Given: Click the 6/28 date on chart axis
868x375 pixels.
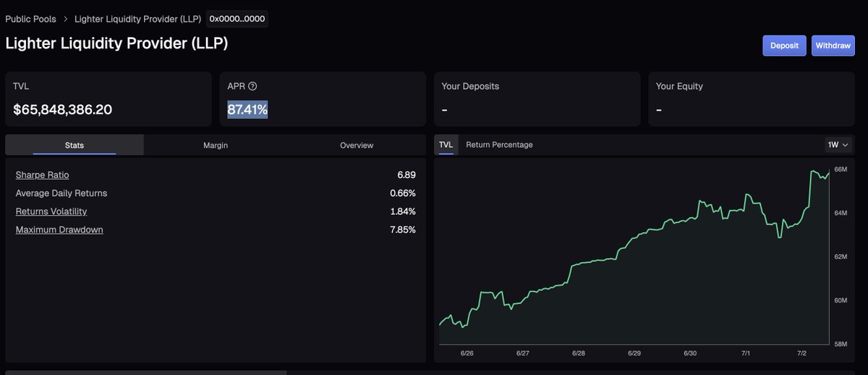Looking at the screenshot, I should coord(578,353).
